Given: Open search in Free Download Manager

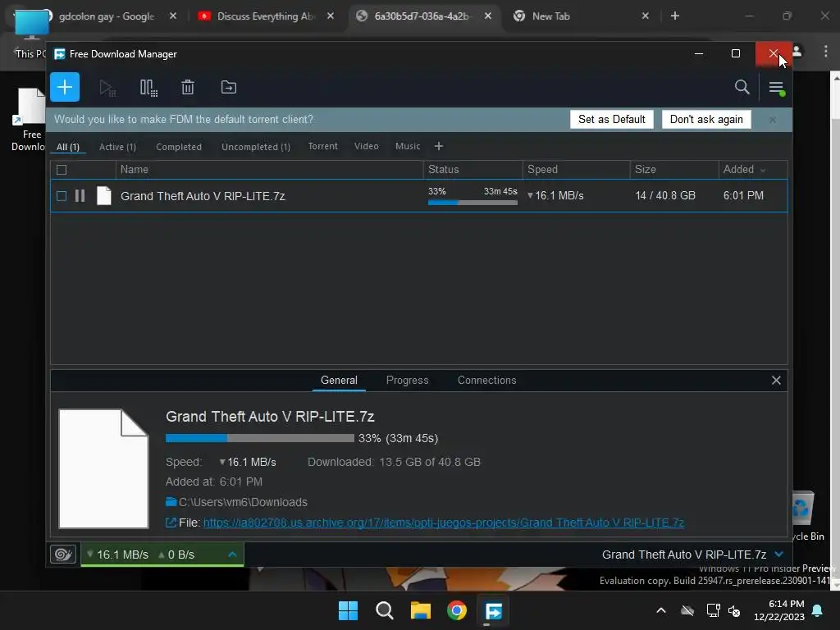Looking at the screenshot, I should (x=742, y=87).
